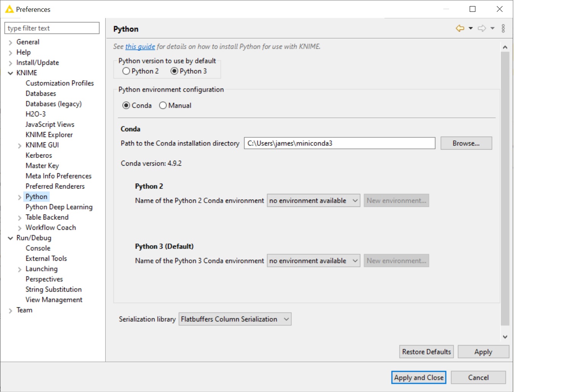Click the vertical scrollbar thumb
Image resolution: width=587 pixels, height=392 pixels.
[505, 189]
